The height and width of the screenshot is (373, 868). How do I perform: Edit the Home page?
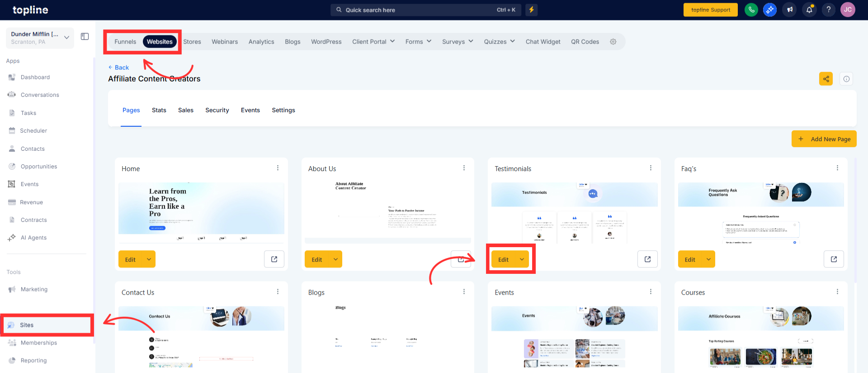tap(130, 259)
